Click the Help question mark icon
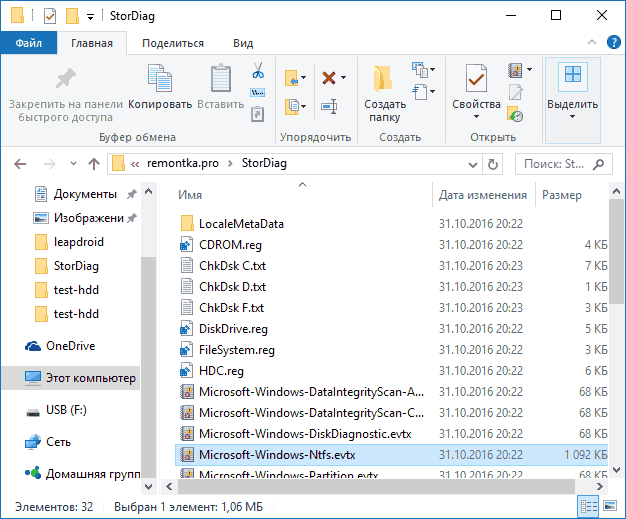 point(614,42)
